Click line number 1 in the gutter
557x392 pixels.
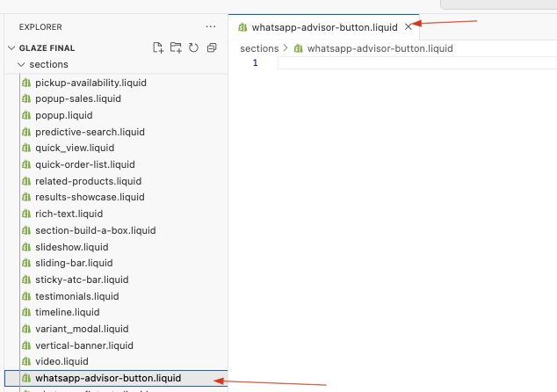255,63
